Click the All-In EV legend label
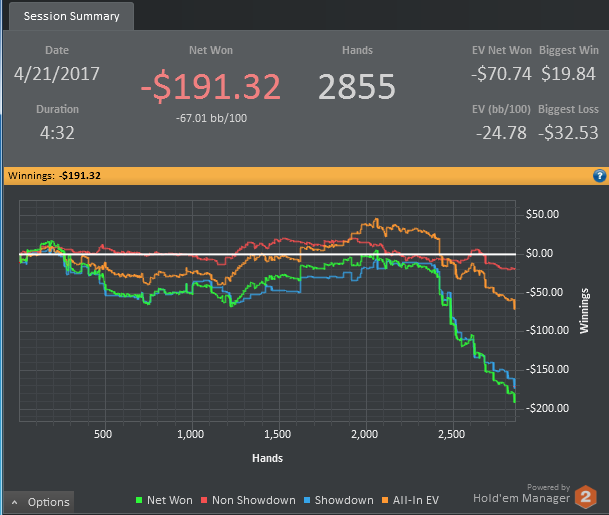 [x=416, y=500]
